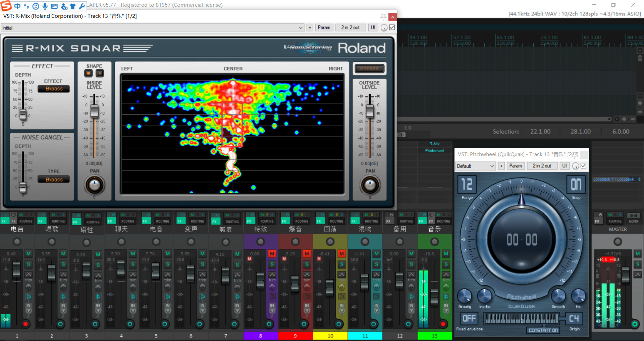The image size is (644, 341).
Task: Click right SHAPE button in R-Mix
Action: [100, 73]
